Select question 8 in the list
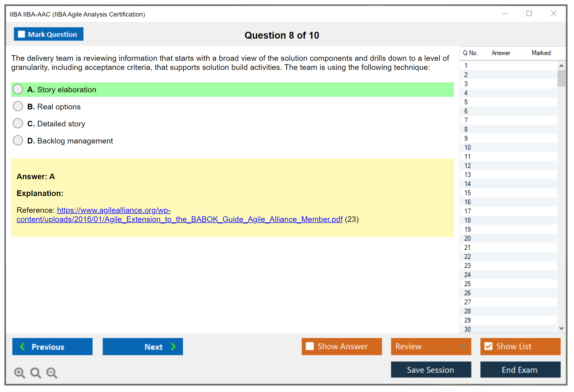The image size is (574, 392). 466,129
